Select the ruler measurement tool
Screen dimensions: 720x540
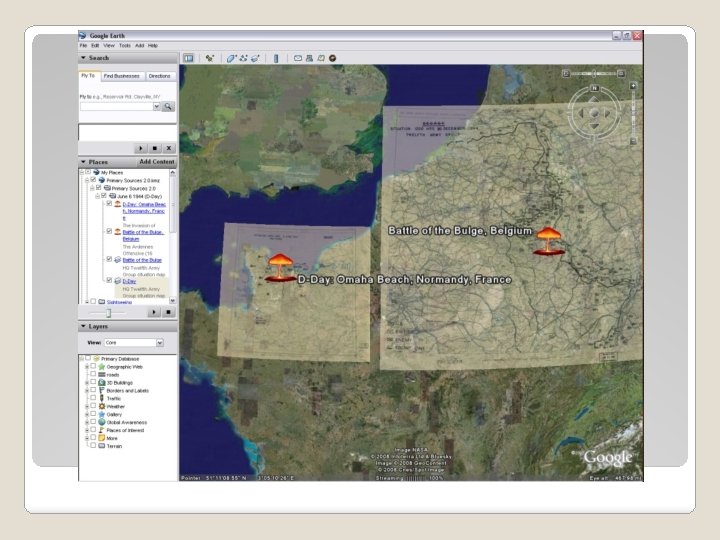(x=276, y=58)
